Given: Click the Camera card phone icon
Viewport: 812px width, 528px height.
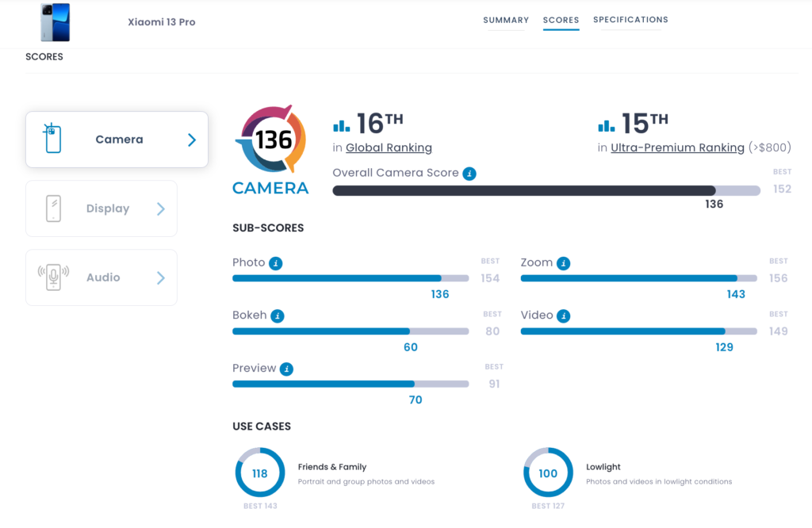Looking at the screenshot, I should [52, 138].
